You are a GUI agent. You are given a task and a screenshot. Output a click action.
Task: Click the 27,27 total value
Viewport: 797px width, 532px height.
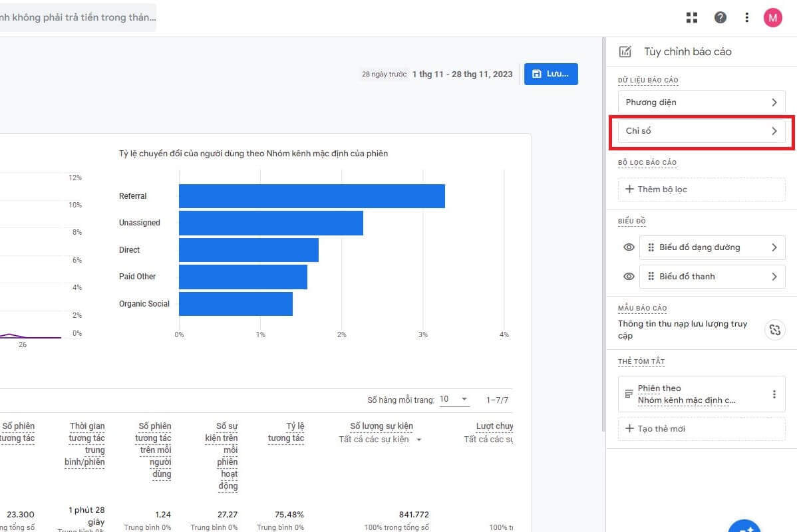click(228, 515)
